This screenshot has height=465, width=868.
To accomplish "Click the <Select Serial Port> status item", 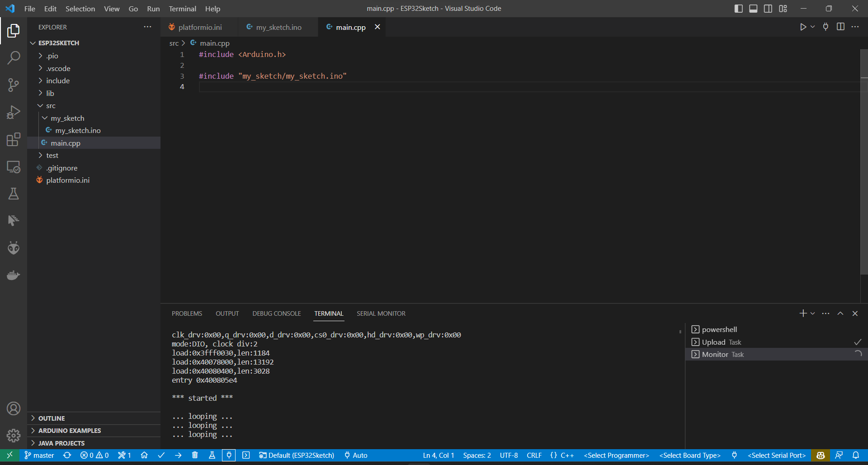I will [x=776, y=455].
